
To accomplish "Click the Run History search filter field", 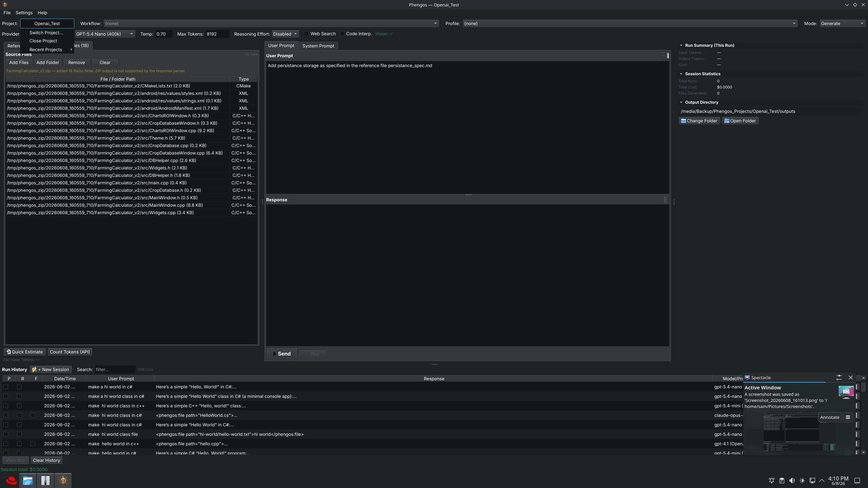I will (x=115, y=369).
